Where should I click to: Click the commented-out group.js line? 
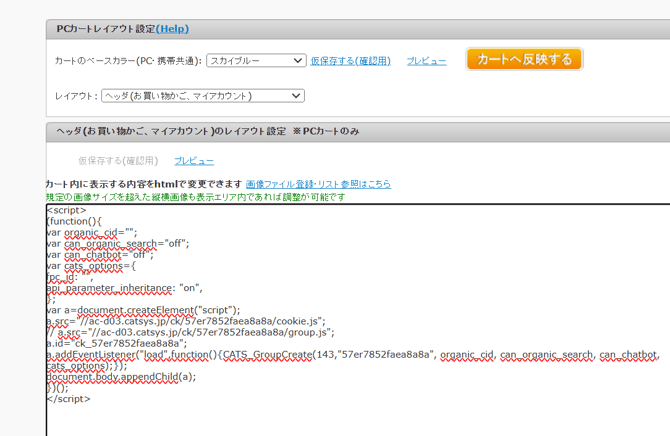click(x=190, y=332)
